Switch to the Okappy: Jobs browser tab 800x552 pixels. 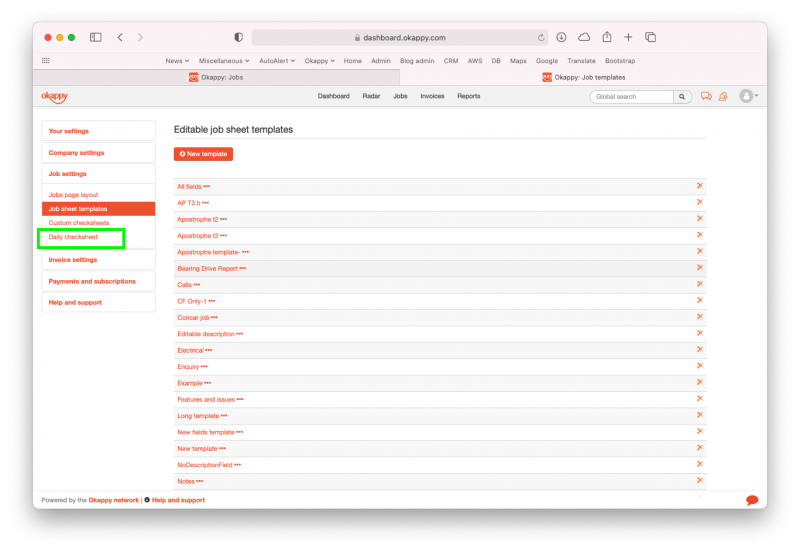(215, 77)
